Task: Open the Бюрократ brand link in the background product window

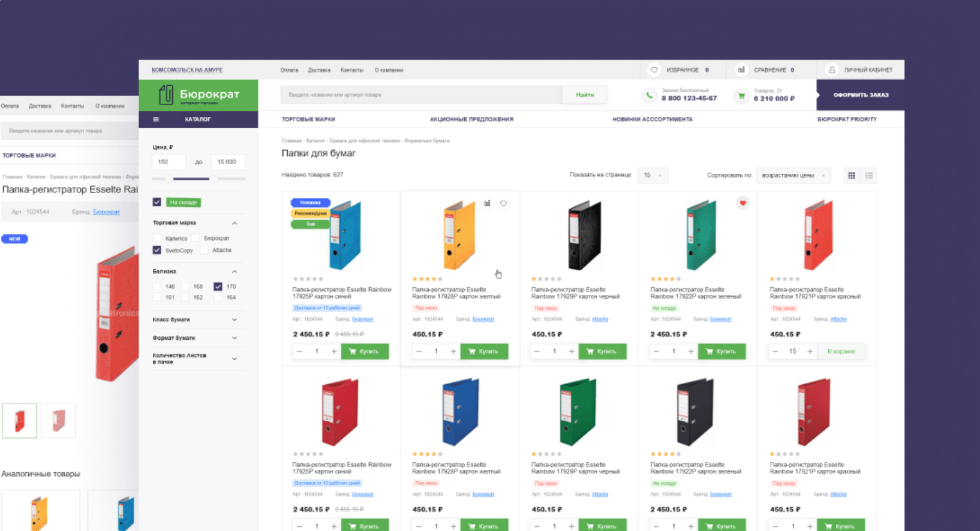Action: [107, 212]
